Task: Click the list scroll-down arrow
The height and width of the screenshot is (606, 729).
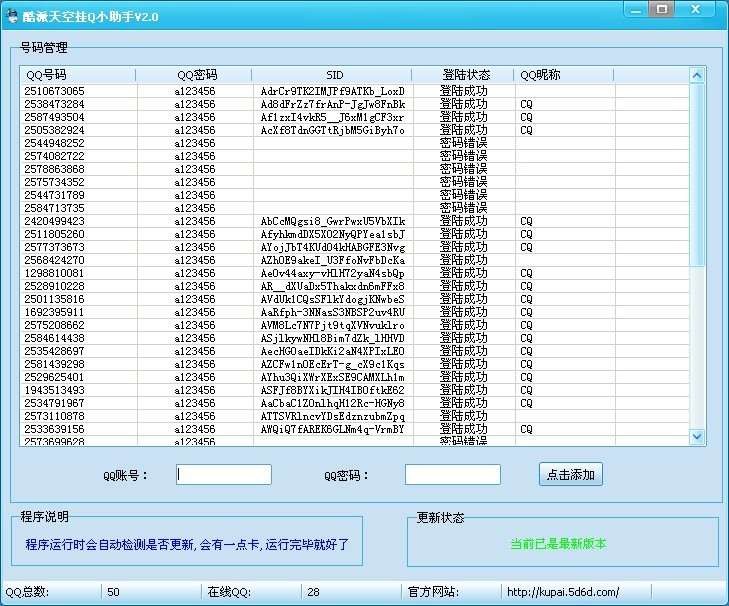Action: [696, 436]
